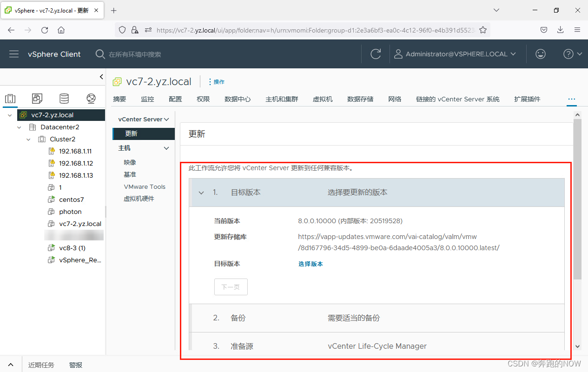
Task: Refresh the vSphere Client view
Action: click(x=376, y=54)
